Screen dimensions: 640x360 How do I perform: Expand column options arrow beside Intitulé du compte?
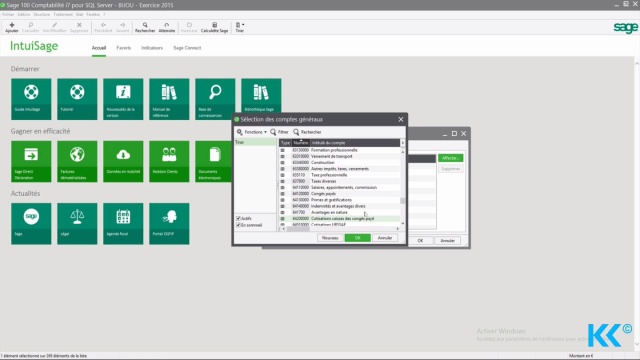tap(402, 143)
